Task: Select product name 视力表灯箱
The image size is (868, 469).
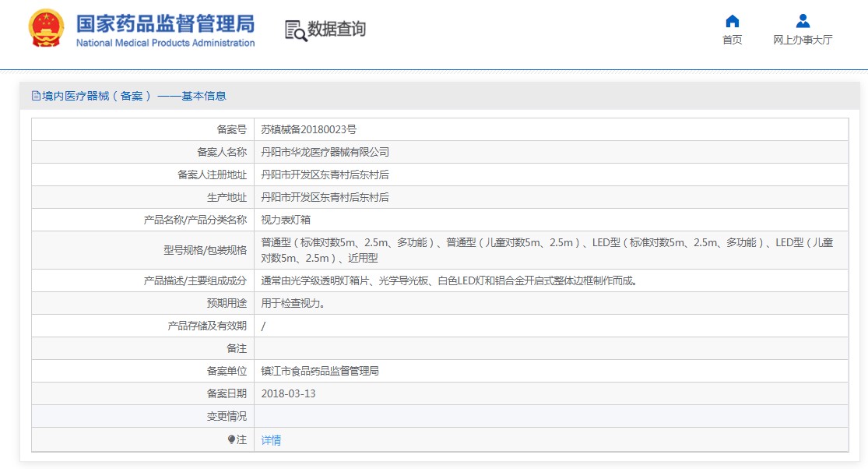Action: pyautogui.click(x=286, y=220)
